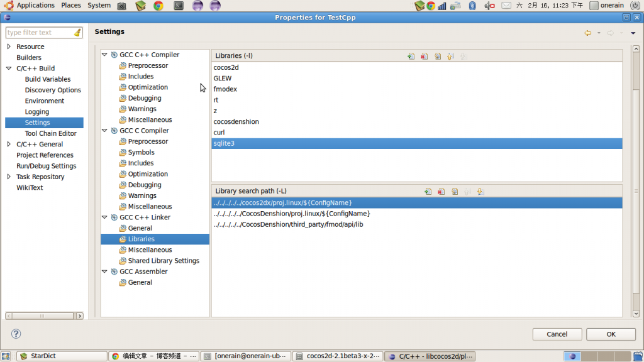
Task: Click muted volume tray icon
Action: pyautogui.click(x=489, y=5)
